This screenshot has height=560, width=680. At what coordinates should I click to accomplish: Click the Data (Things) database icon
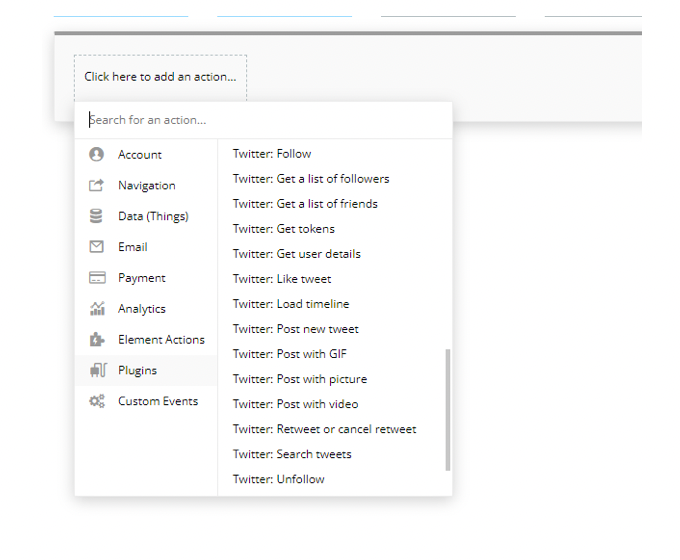[96, 216]
